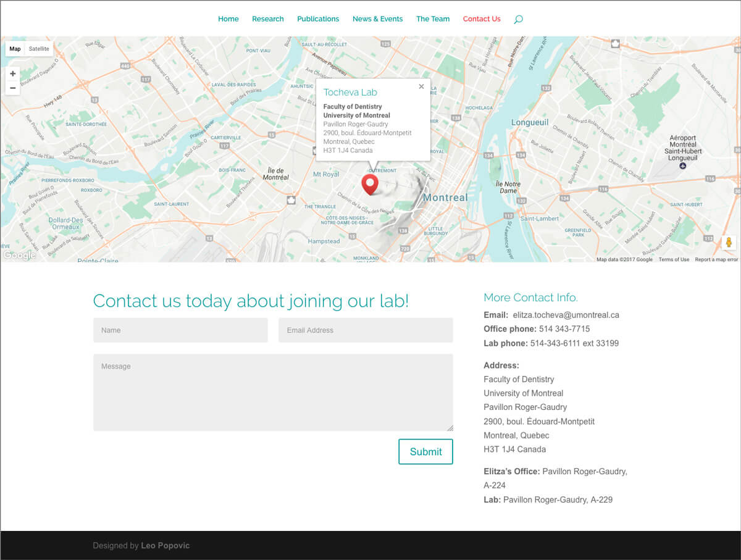Click the message box corner grip

[450, 428]
